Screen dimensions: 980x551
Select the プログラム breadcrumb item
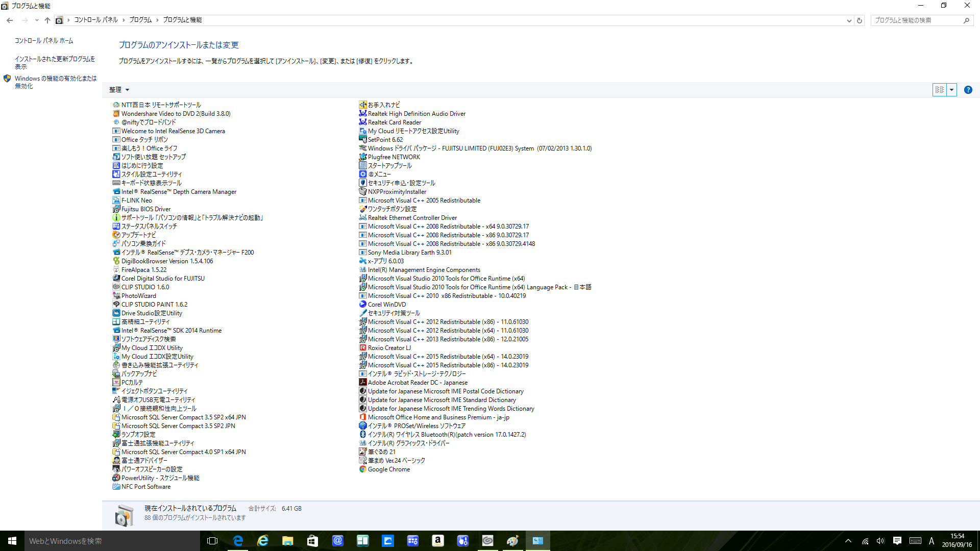click(x=140, y=20)
